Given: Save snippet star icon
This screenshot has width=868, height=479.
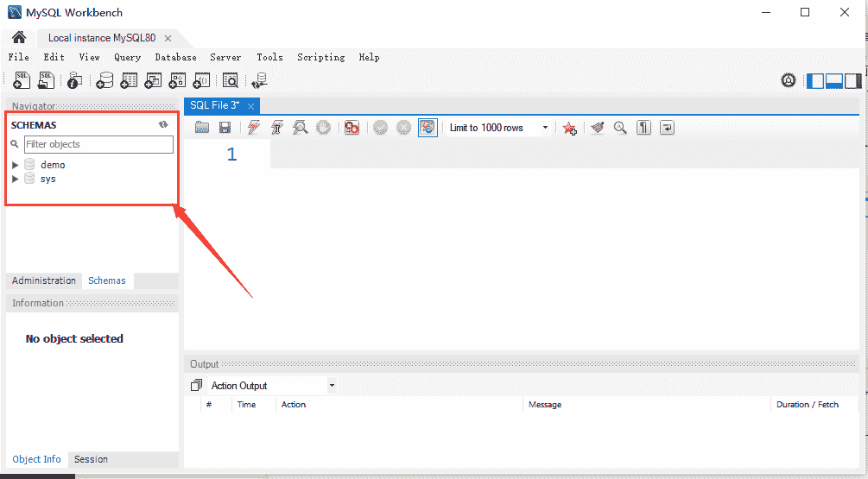Looking at the screenshot, I should pos(569,129).
